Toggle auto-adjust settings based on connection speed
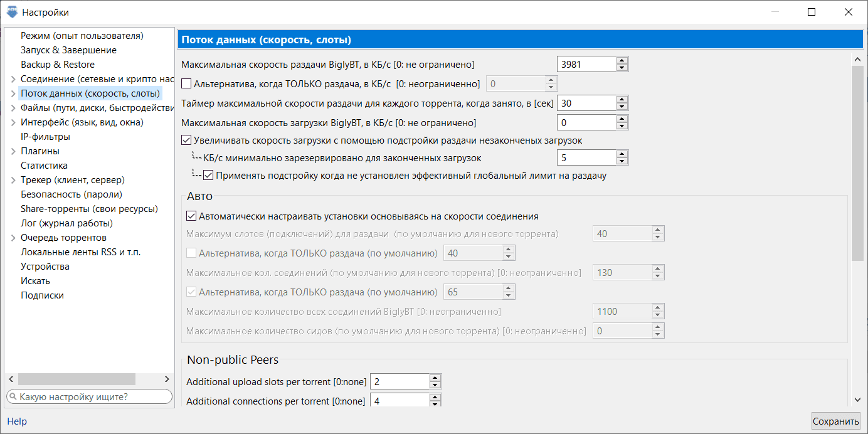The height and width of the screenshot is (434, 868). pos(192,216)
